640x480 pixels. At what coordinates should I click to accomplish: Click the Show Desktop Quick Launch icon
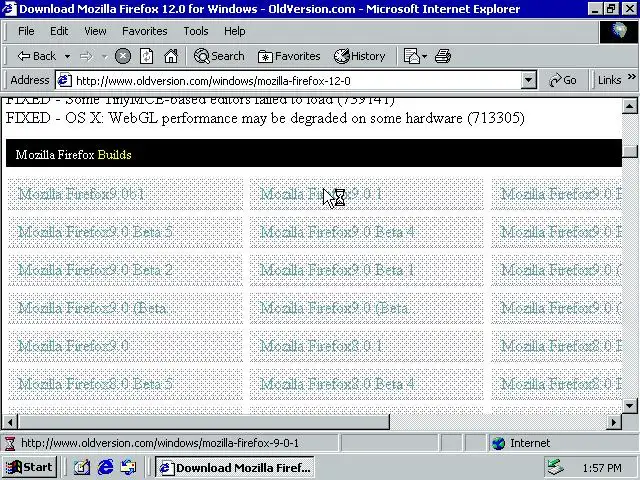pyautogui.click(x=82, y=467)
